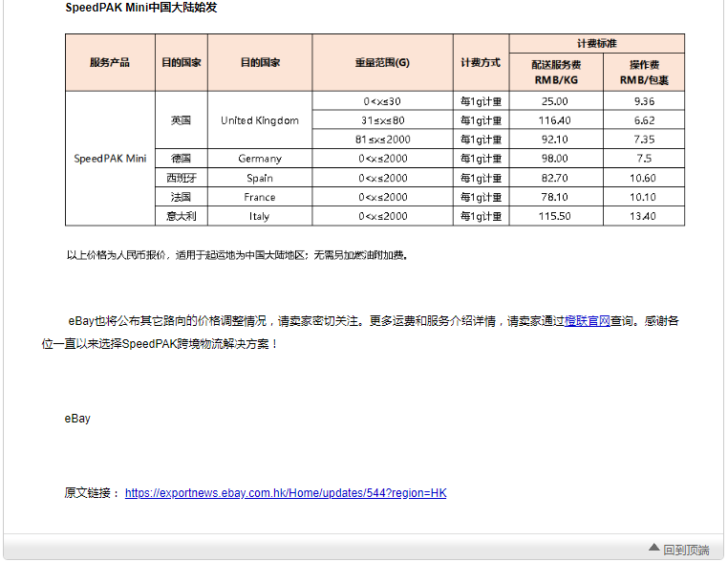Click the 92.10 delivery fee value
728x562 pixels.
point(555,140)
